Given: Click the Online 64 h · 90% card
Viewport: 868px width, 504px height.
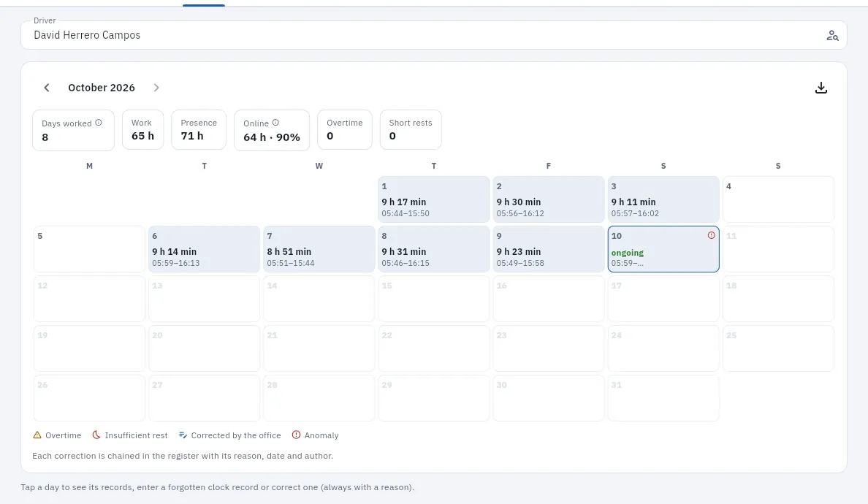Looking at the screenshot, I should click(272, 130).
